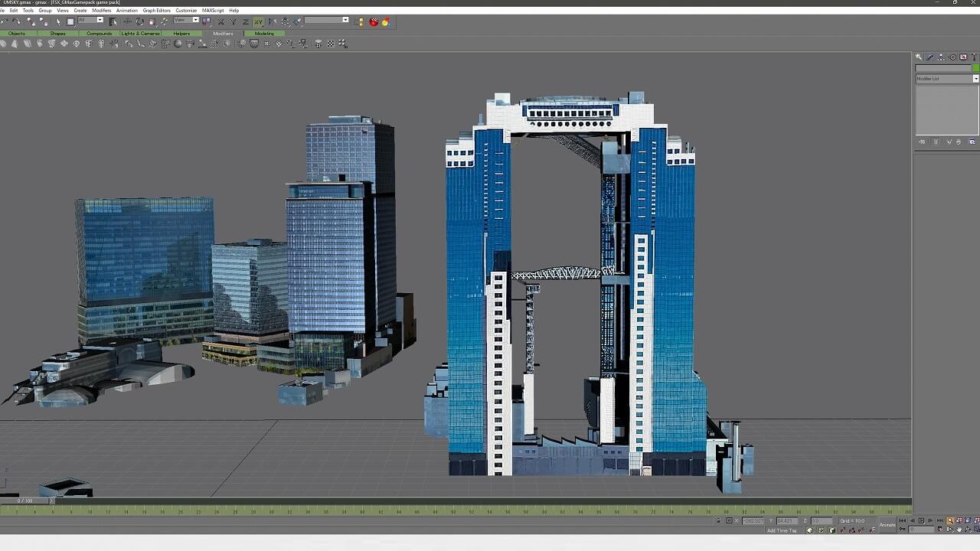Click the Select Object arrow tool

pyautogui.click(x=58, y=21)
